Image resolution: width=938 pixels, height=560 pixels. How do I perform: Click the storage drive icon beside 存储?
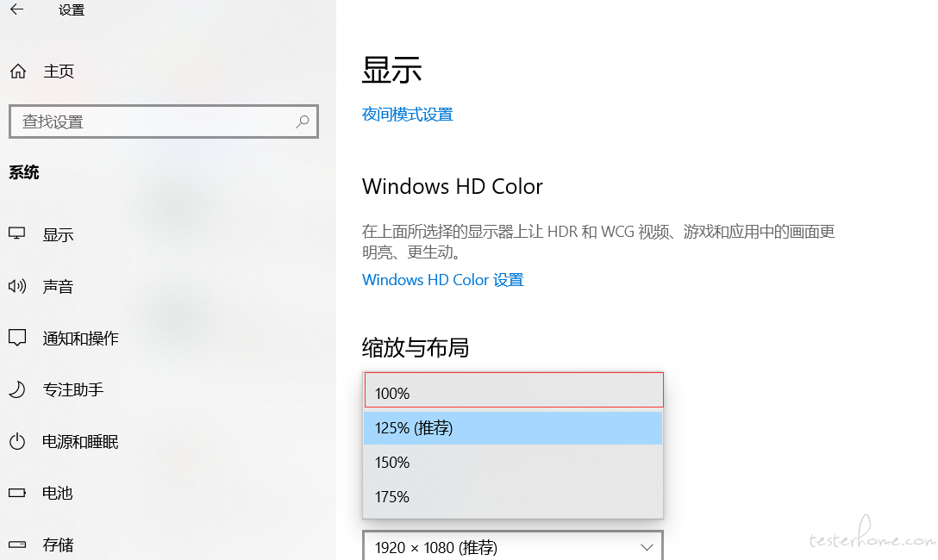(x=17, y=544)
